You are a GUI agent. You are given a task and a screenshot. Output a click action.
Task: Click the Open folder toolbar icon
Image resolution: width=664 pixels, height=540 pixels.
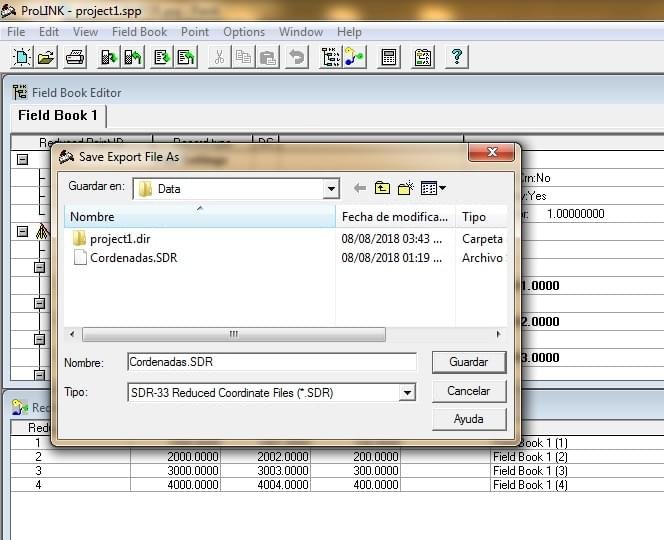pyautogui.click(x=46, y=57)
